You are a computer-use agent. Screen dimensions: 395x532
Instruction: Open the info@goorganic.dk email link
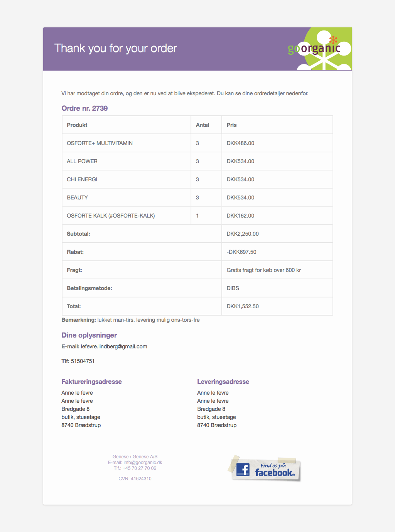143,462
